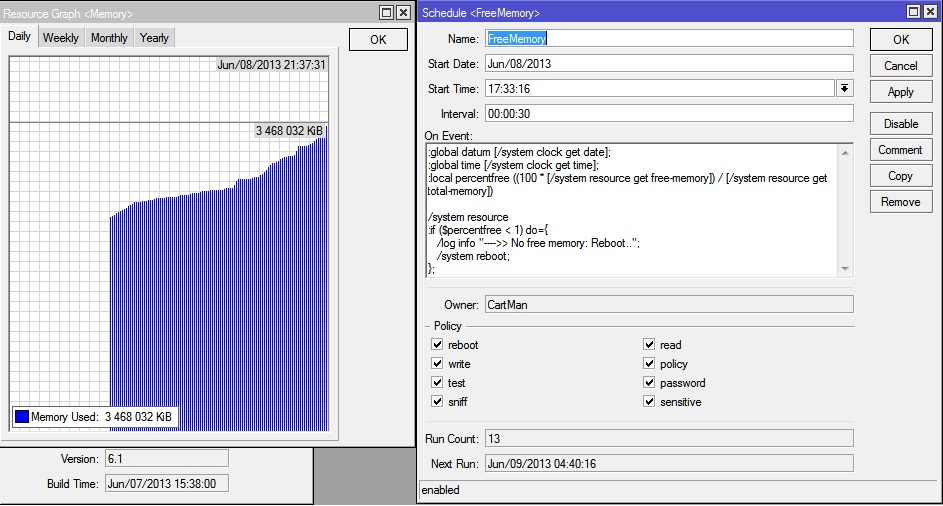Click the Version field showing 6.1
This screenshot has height=506, width=943.
[x=167, y=458]
